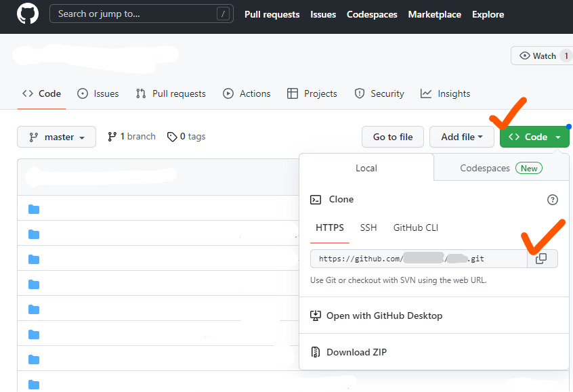
Task: Open Issues in the top navigation bar
Action: (x=323, y=14)
